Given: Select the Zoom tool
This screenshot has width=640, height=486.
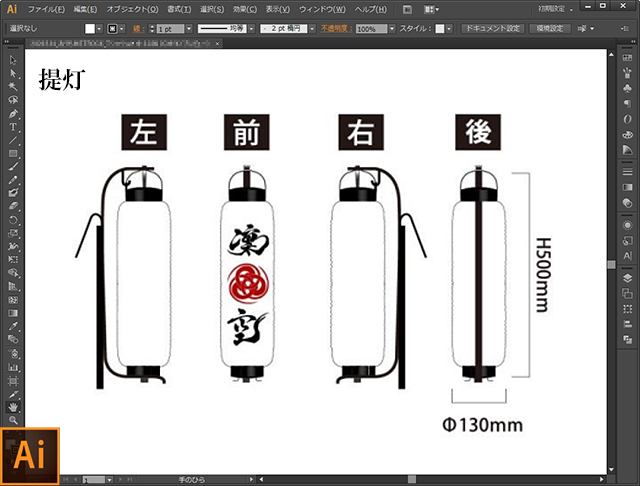Looking at the screenshot, I should 13,420.
